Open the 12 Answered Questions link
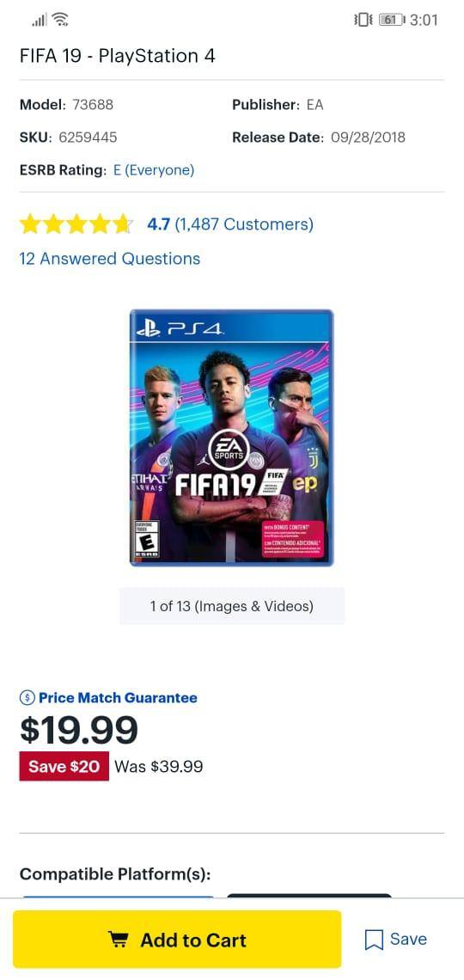464x980 pixels. click(110, 259)
